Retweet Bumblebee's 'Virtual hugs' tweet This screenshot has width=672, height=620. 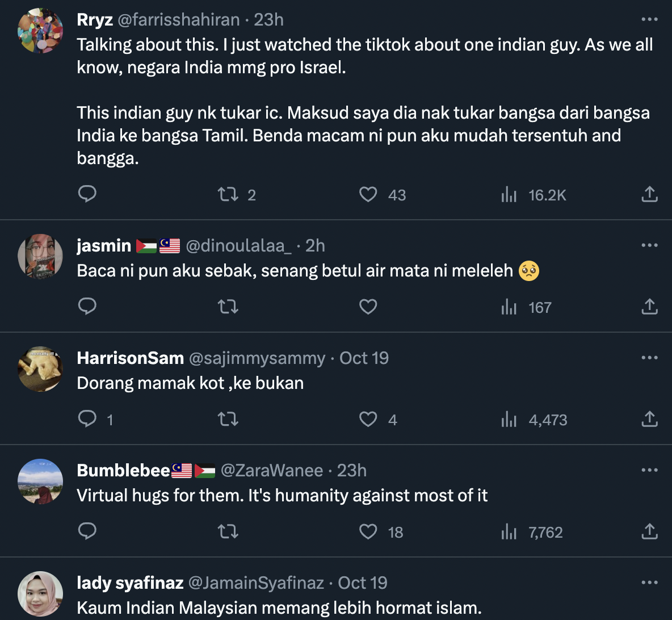tap(228, 532)
